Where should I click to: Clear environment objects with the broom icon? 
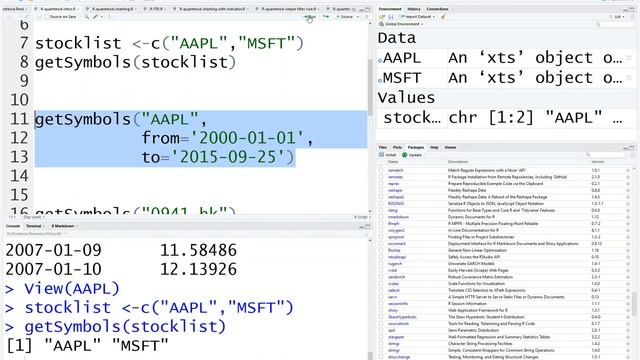[443, 17]
